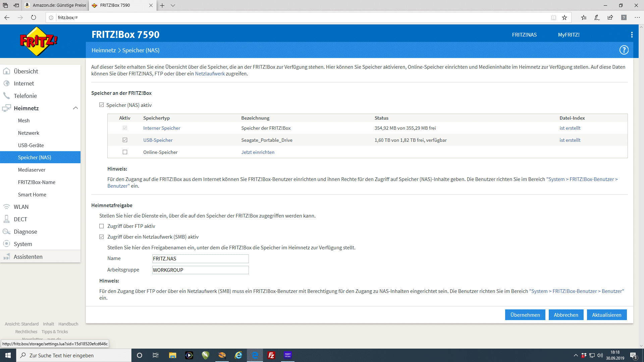Reload the page with the refresh icon
The height and width of the screenshot is (362, 644).
[34, 17]
